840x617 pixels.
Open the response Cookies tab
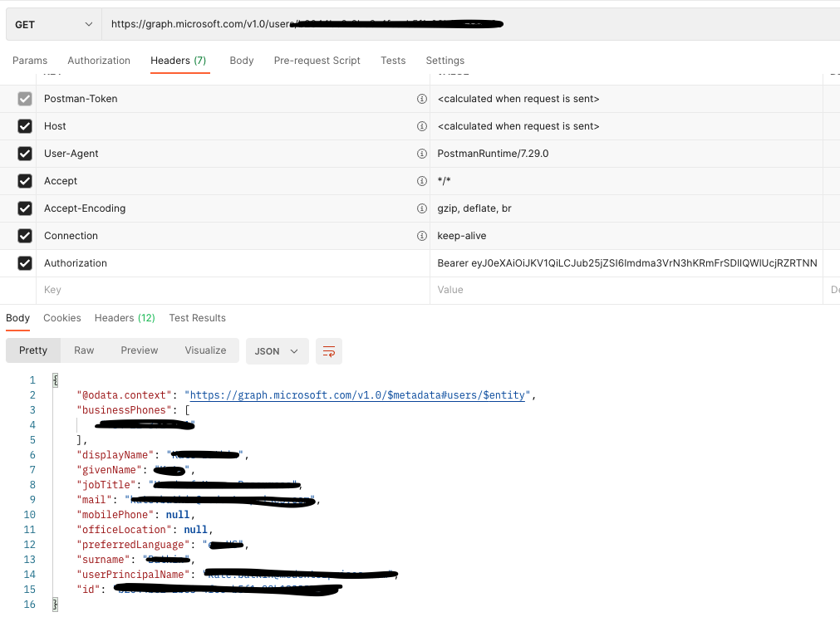pos(62,317)
